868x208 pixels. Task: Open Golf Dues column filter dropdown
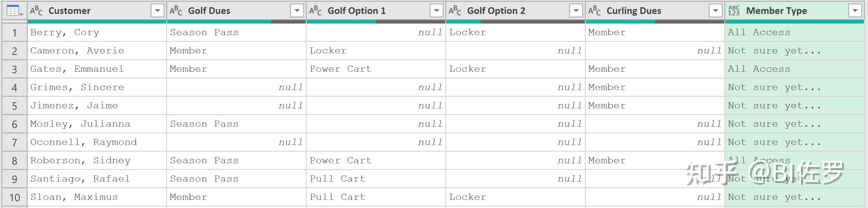tap(297, 11)
